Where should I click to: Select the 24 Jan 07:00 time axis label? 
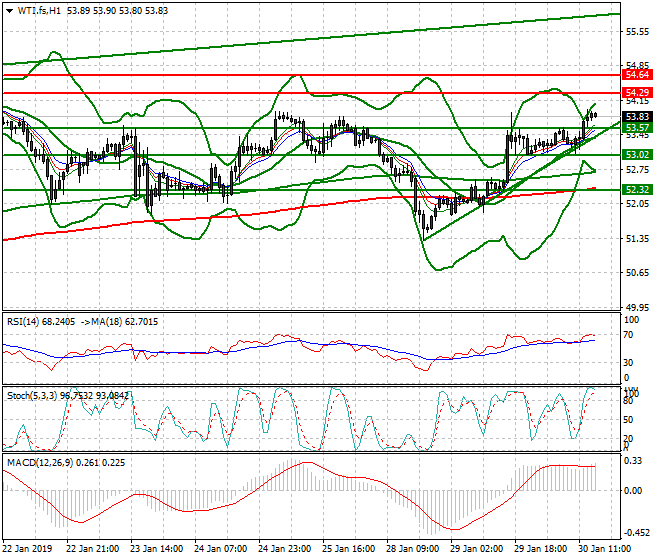(x=221, y=549)
